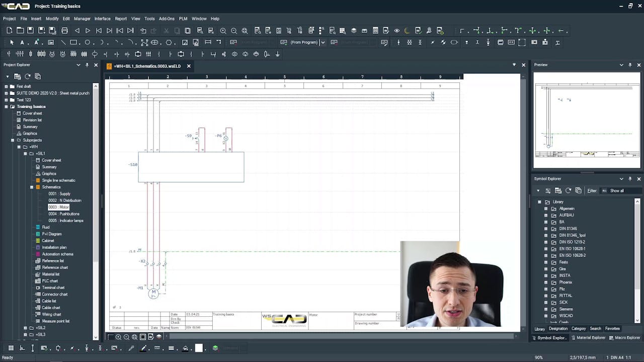Open the Tools menu

(x=149, y=19)
